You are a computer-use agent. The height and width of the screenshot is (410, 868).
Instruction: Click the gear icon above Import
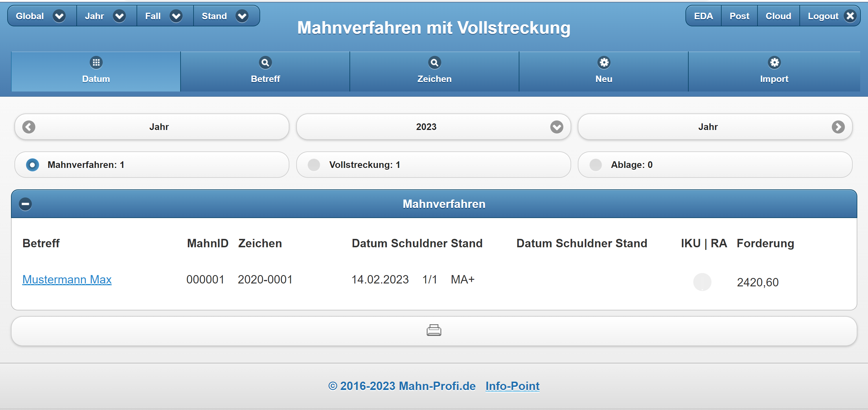click(x=774, y=62)
